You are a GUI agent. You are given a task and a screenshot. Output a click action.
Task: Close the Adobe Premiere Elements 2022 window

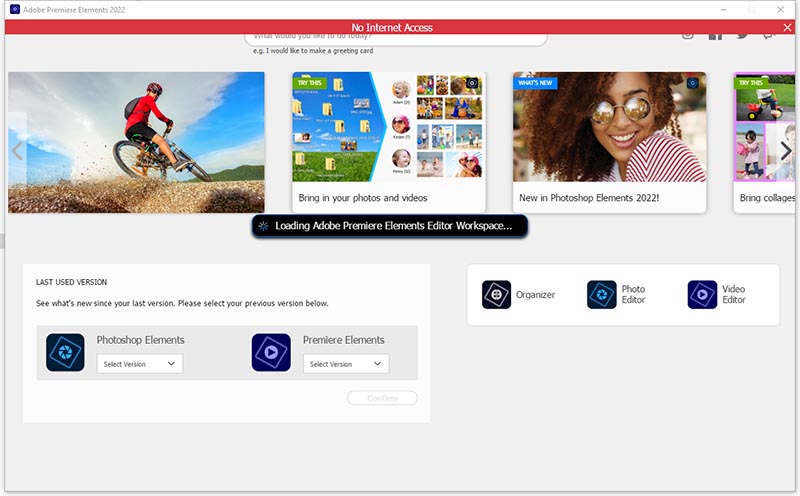pos(780,9)
